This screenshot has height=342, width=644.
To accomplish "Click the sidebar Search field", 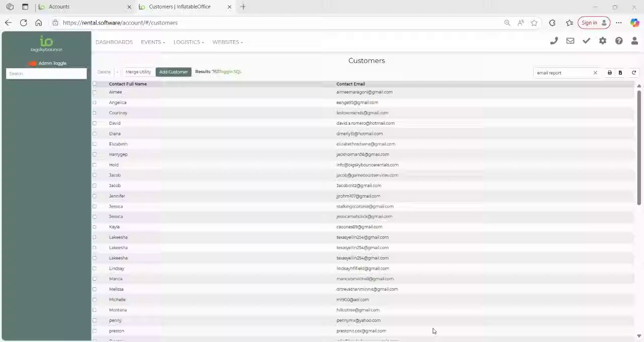I will coord(46,73).
